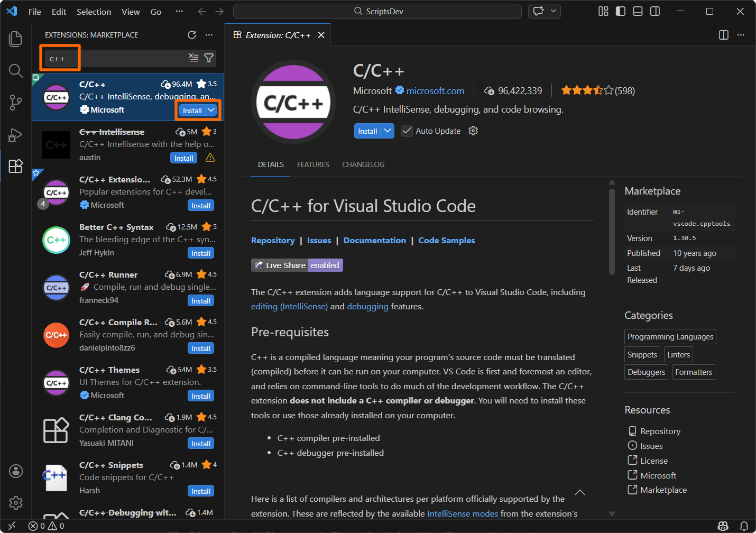Screen dimensions: 756x533
Task: Click the extension settings gear beside Auto Update
Action: (x=473, y=131)
